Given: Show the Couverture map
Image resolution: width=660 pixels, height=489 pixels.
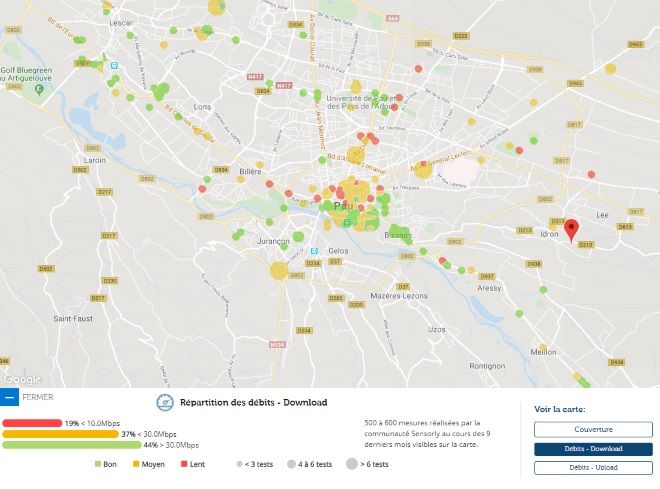Looking at the screenshot, I should 593,430.
